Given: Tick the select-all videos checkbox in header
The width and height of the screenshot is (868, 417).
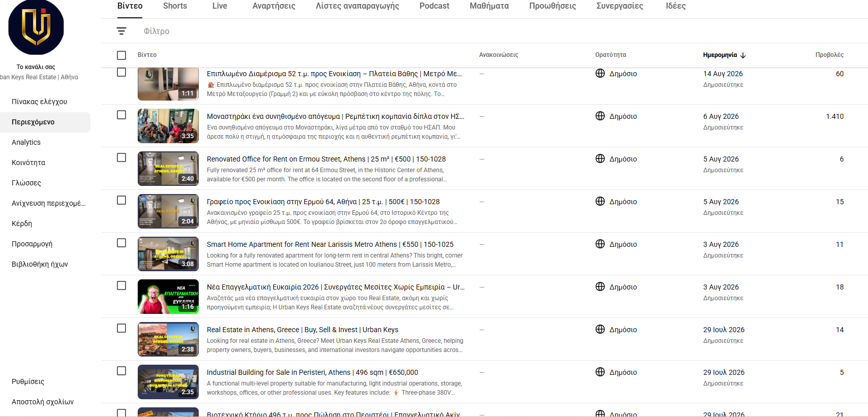Looking at the screenshot, I should tap(121, 55).
